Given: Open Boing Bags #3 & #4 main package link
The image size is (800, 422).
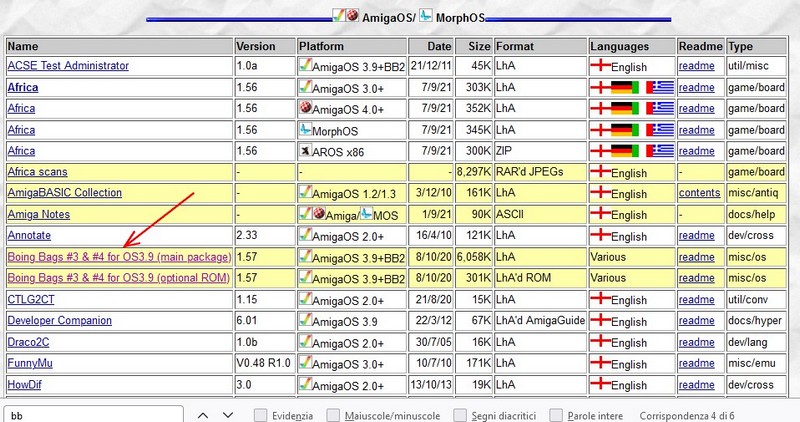Looking at the screenshot, I should [118, 256].
